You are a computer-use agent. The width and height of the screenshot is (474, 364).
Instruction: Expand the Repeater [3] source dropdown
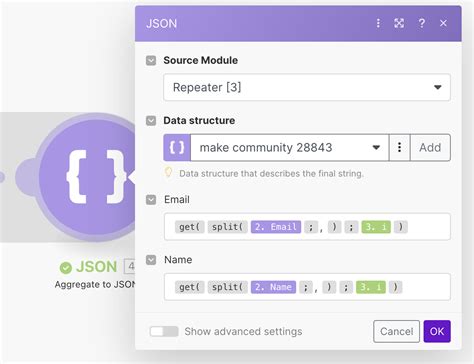click(x=307, y=87)
